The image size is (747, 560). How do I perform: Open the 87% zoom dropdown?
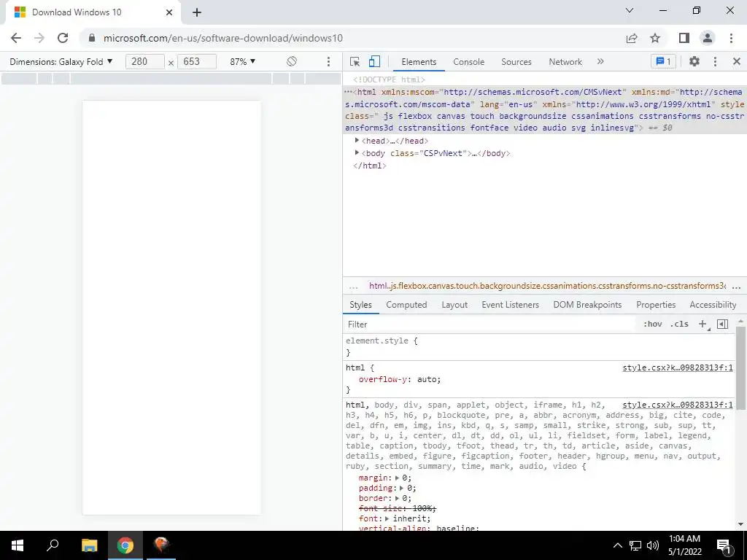click(242, 61)
